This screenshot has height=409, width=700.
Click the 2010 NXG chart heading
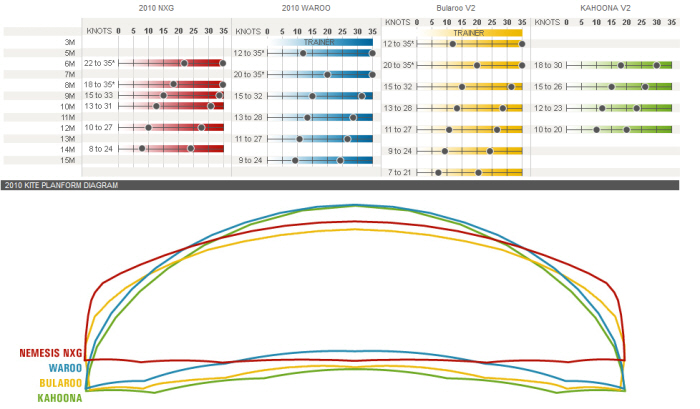[x=156, y=8]
